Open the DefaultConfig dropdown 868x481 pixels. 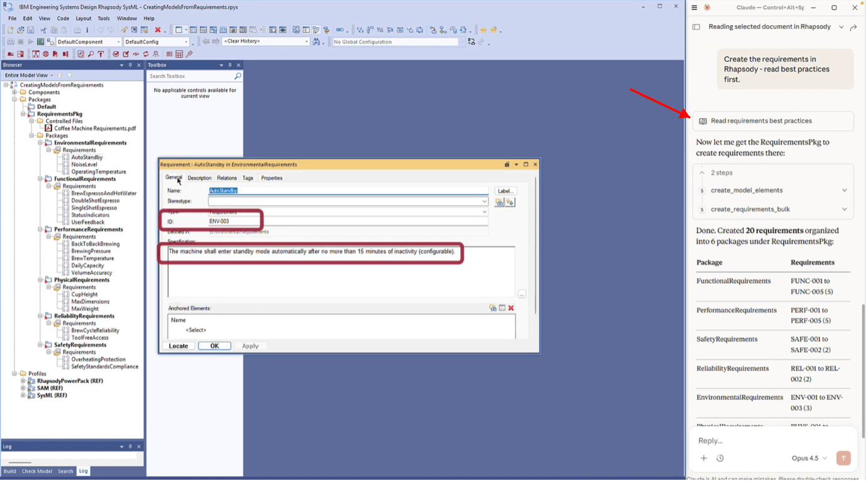[186, 42]
